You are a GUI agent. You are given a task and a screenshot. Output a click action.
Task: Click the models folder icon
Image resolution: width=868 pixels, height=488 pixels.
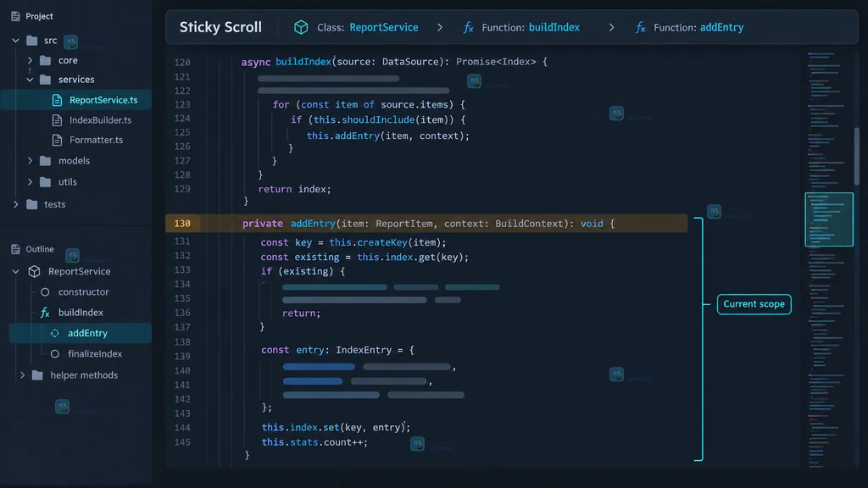[x=46, y=161]
